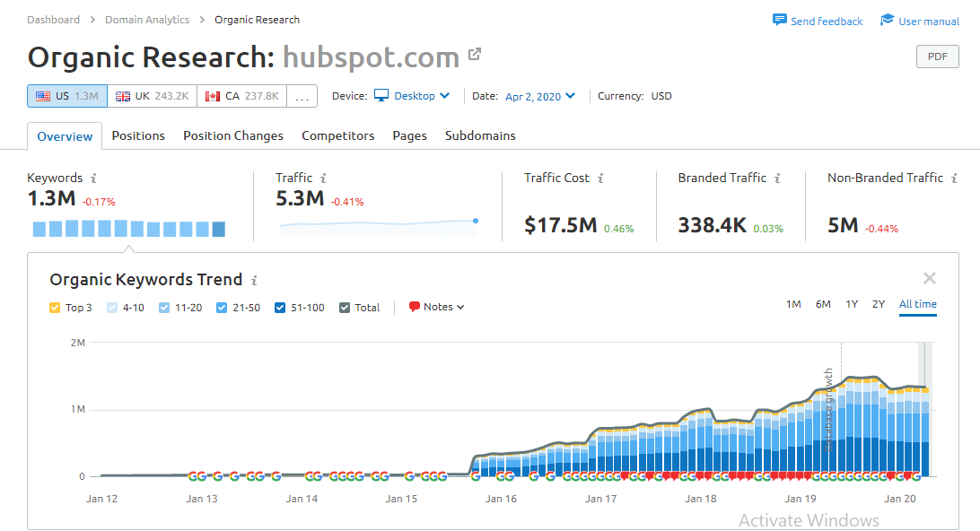Open the Position Changes tab
The image size is (980, 531).
[x=233, y=135]
